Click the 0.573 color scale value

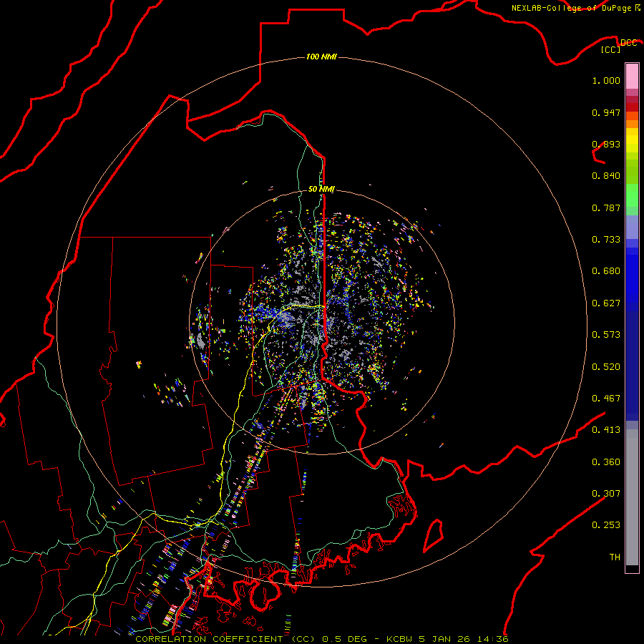(x=606, y=335)
